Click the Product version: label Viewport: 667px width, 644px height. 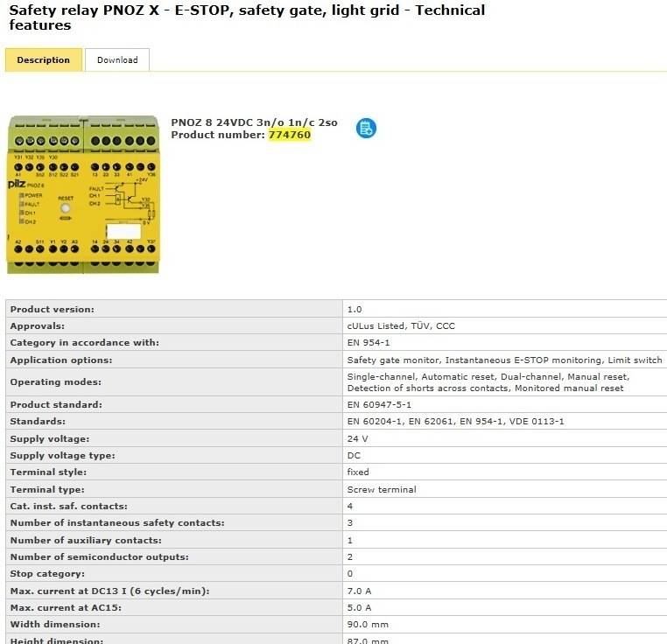(x=53, y=309)
